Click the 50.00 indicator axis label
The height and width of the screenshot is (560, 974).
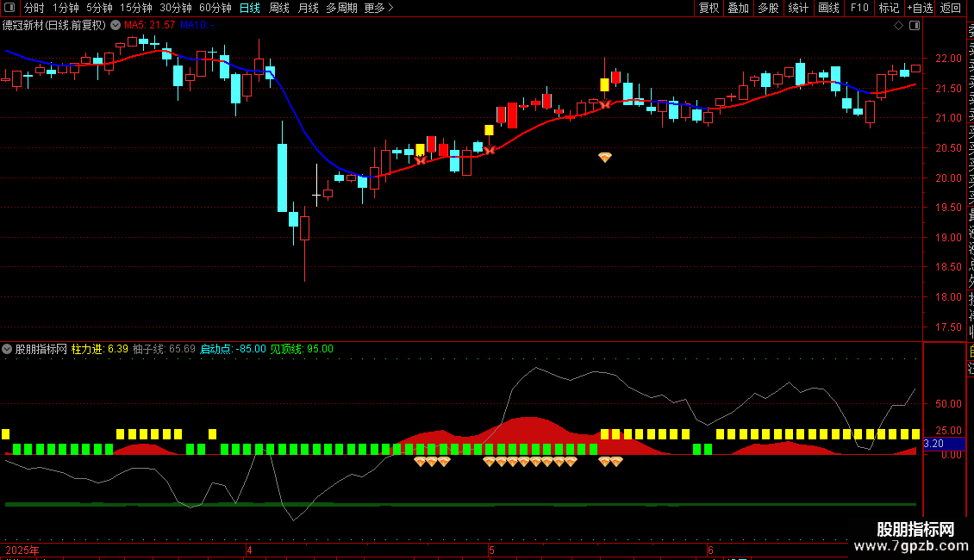(948, 404)
